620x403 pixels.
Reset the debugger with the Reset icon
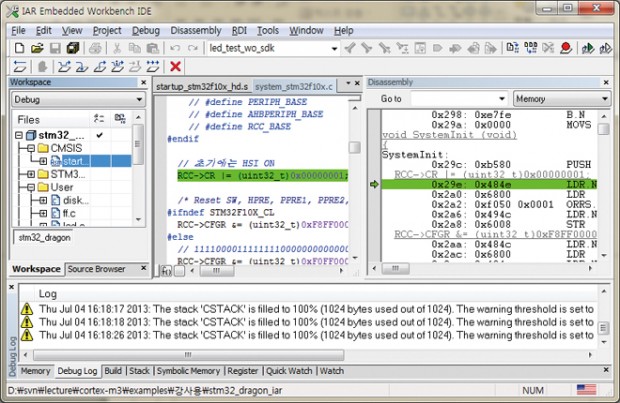point(20,66)
